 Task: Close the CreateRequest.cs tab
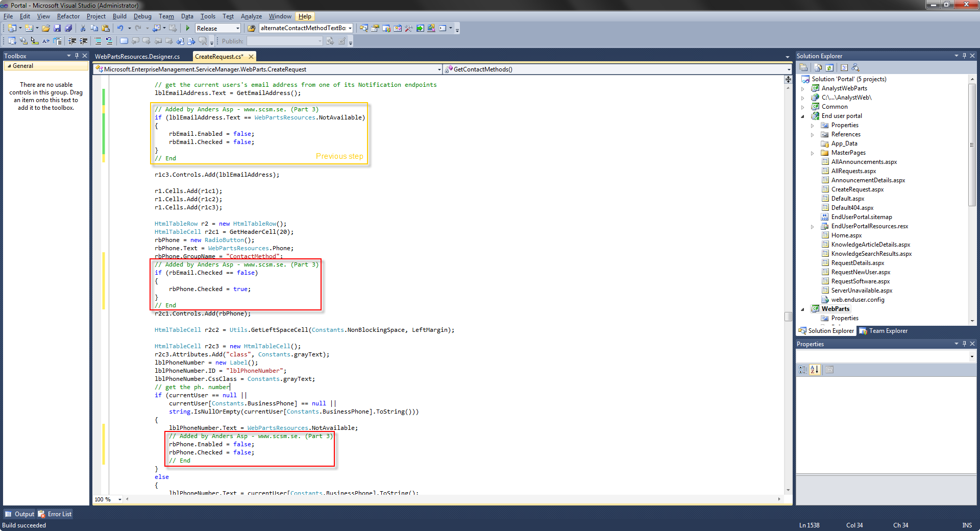click(251, 57)
